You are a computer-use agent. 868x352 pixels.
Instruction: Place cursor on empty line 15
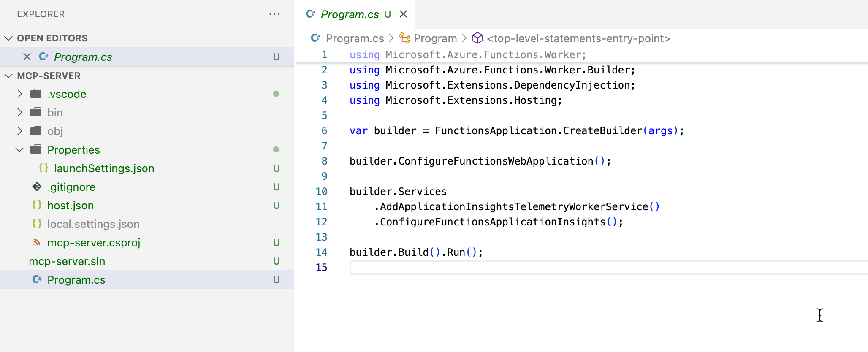[507, 268]
